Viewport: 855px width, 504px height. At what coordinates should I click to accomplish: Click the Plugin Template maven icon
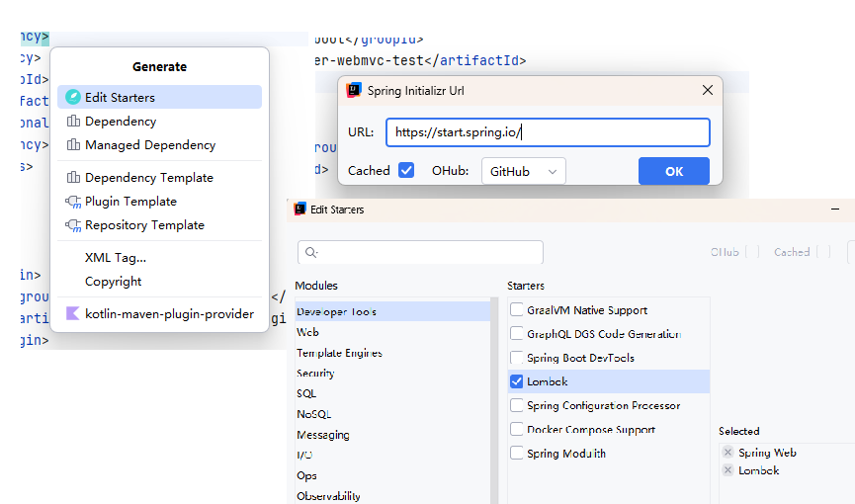click(x=73, y=202)
